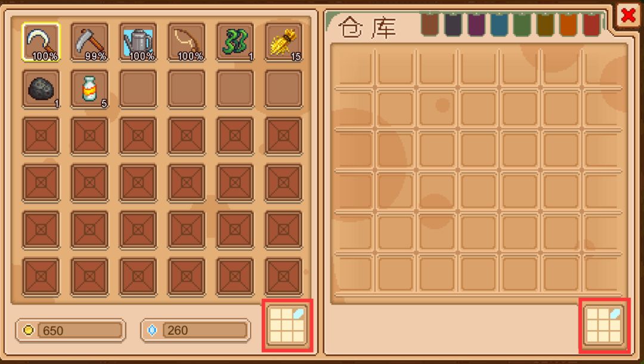Screen dimensions: 644x364
Task: Click the inventory sort button
Action: click(x=287, y=325)
